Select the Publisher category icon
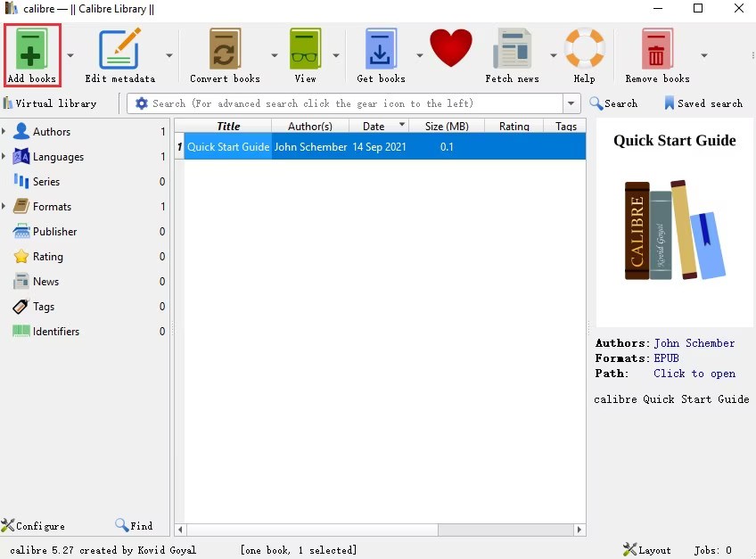This screenshot has width=756, height=559. 21,232
